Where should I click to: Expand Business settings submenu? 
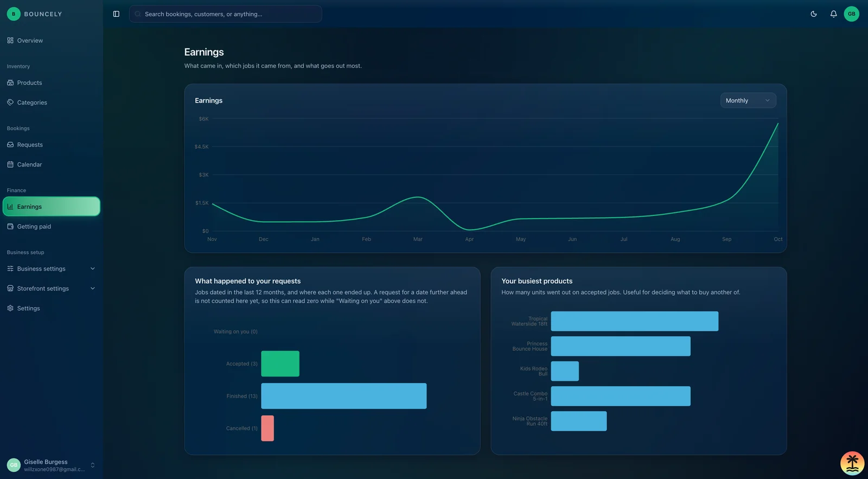coord(52,269)
